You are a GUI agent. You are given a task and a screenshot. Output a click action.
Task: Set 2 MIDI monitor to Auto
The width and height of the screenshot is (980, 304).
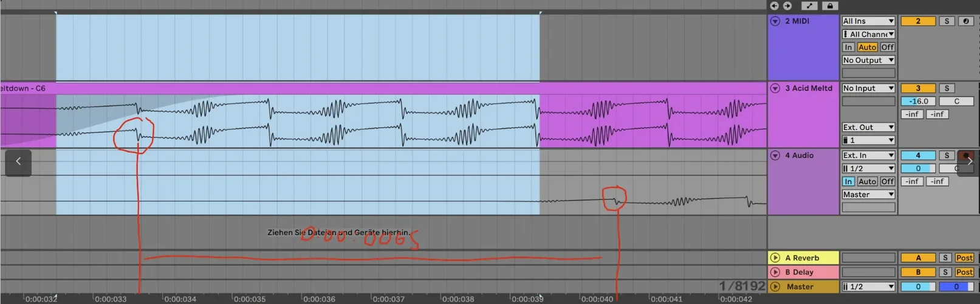tap(867, 47)
